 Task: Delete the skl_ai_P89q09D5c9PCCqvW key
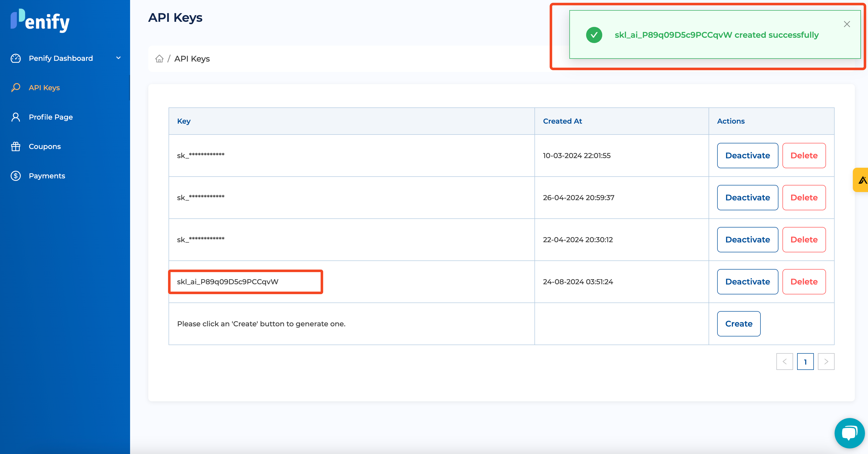804,281
